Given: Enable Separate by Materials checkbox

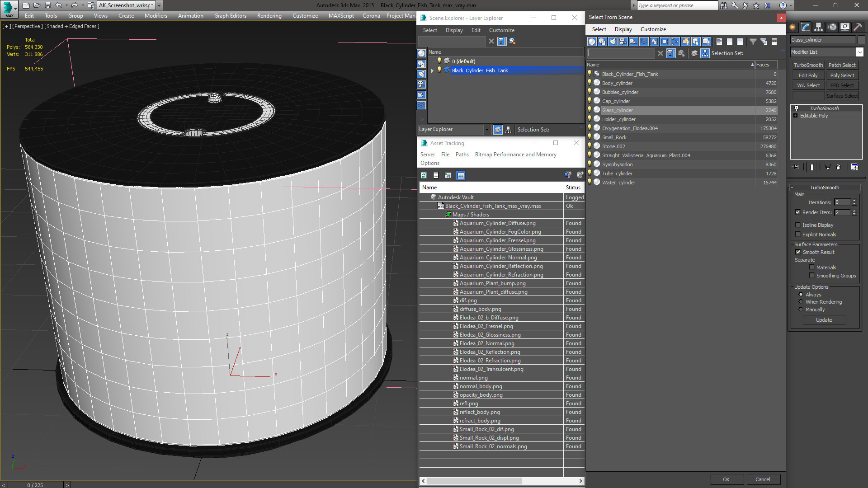Looking at the screenshot, I should pos(811,267).
